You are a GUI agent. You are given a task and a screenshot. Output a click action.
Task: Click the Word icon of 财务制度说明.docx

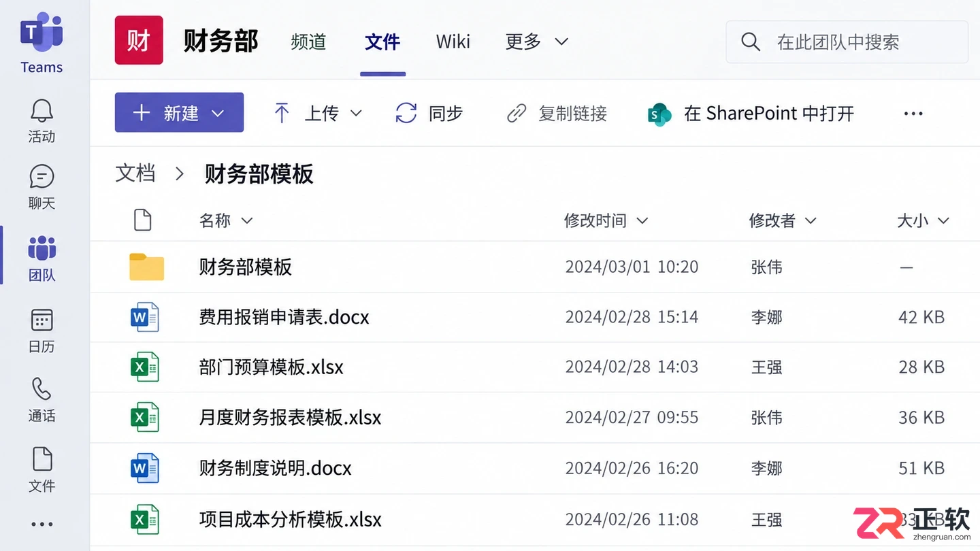click(144, 468)
